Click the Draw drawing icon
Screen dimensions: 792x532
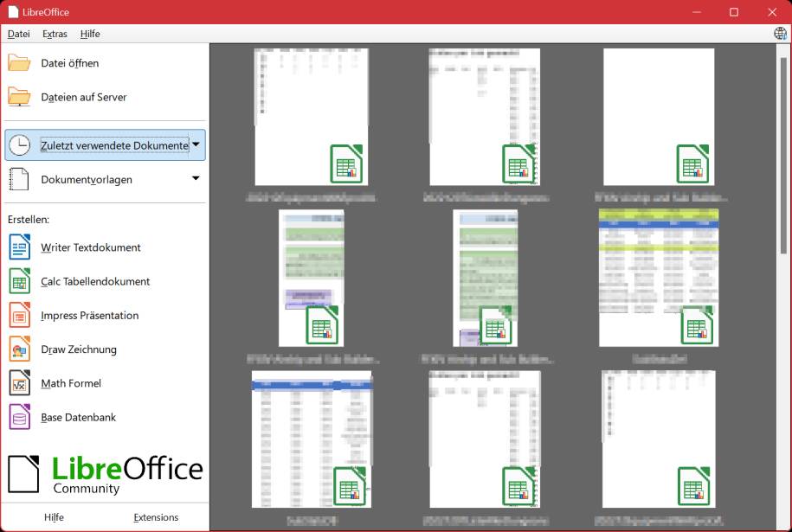point(20,349)
